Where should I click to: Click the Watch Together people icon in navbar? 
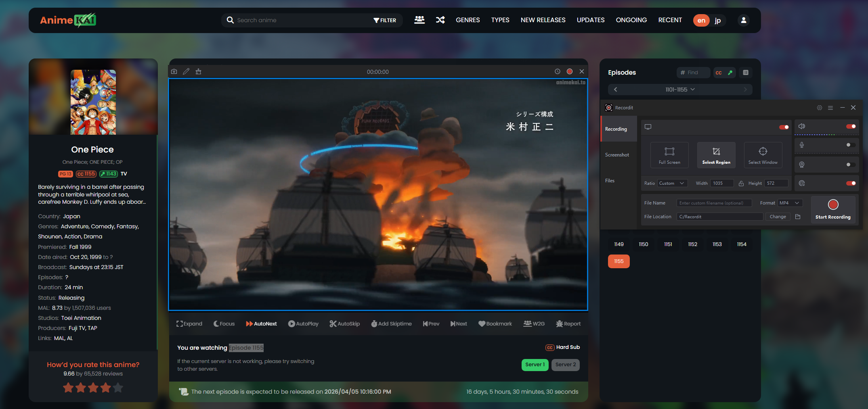click(419, 20)
